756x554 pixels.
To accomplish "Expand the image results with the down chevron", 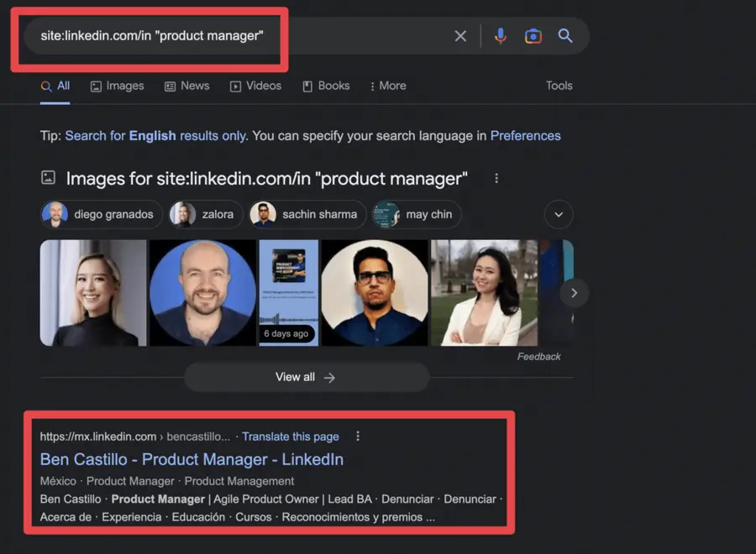I will 559,215.
